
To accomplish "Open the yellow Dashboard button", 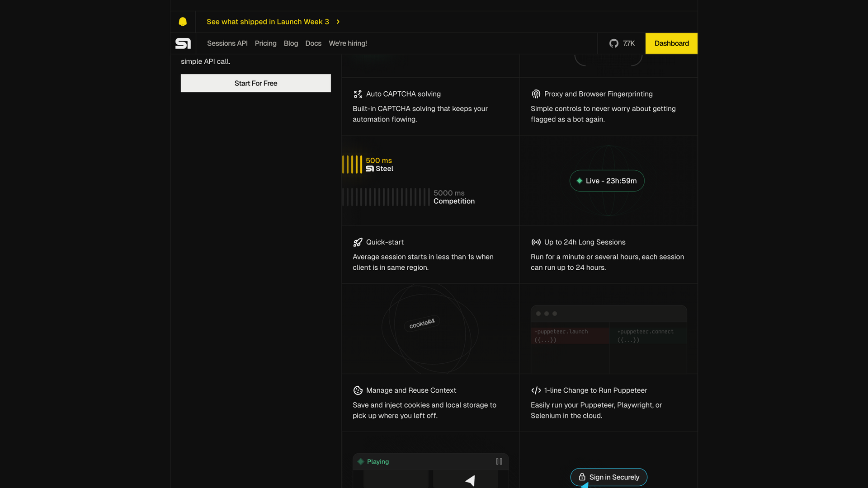I will click(671, 43).
